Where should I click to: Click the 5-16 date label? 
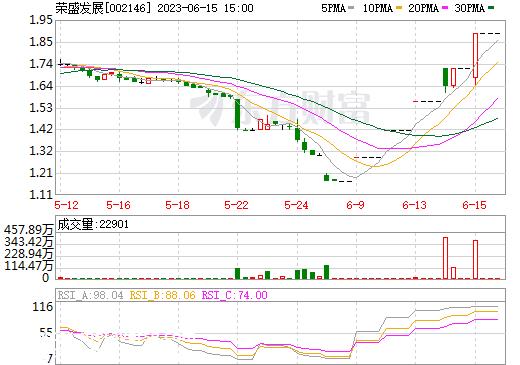click(x=118, y=205)
